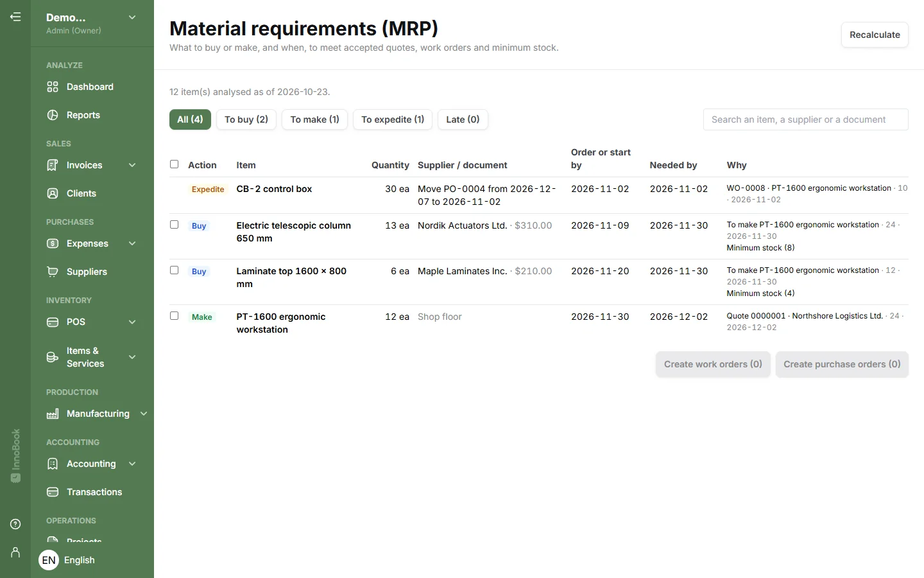Filter by Late (0)
The image size is (924, 578).
(x=463, y=119)
